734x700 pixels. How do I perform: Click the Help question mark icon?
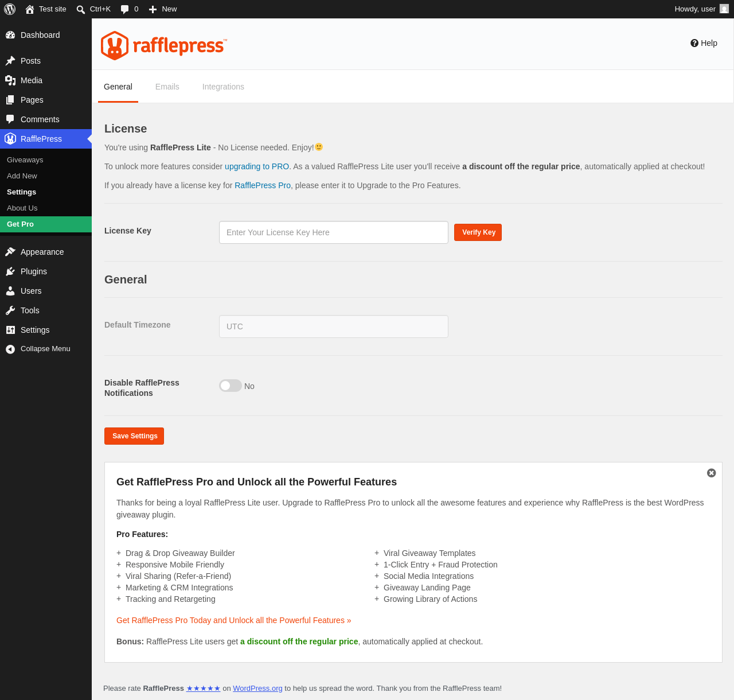point(694,43)
